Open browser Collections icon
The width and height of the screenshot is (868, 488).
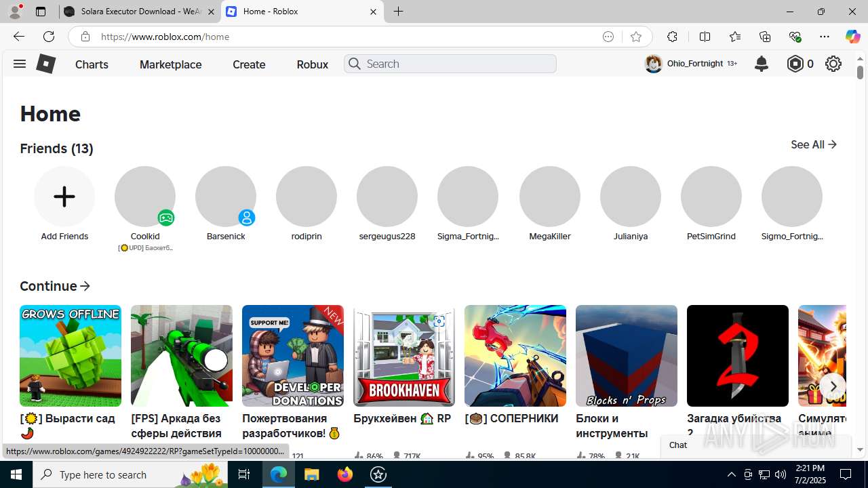pos(765,37)
